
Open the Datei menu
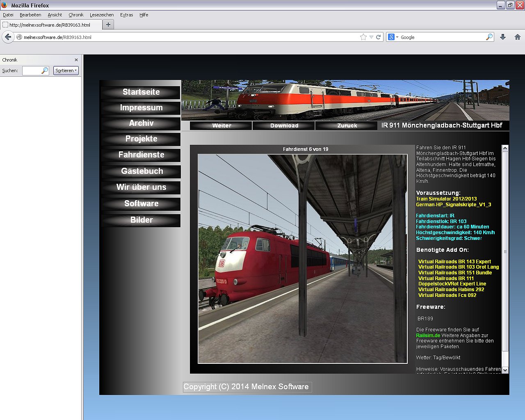8,15
